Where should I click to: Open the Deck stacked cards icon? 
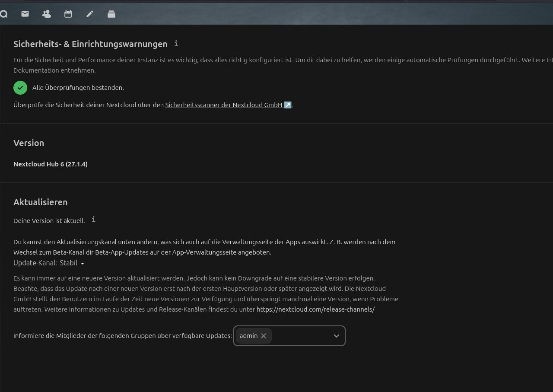[111, 14]
